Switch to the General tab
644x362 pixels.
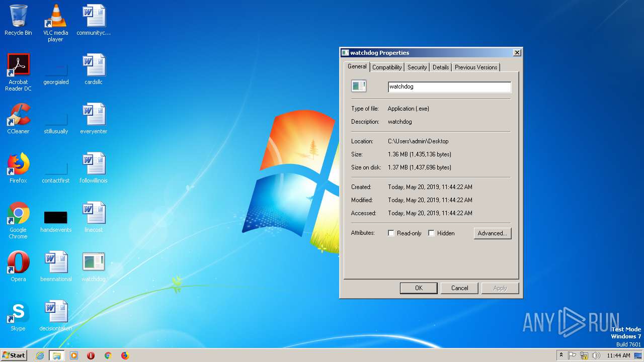pos(357,66)
